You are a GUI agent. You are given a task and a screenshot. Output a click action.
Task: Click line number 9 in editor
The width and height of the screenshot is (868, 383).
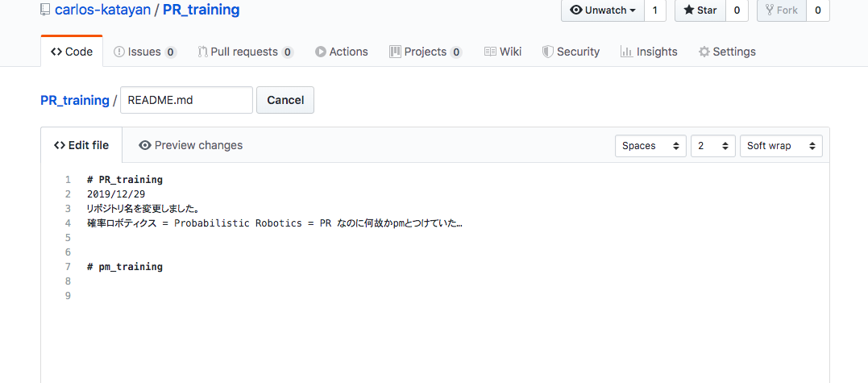[x=68, y=296]
